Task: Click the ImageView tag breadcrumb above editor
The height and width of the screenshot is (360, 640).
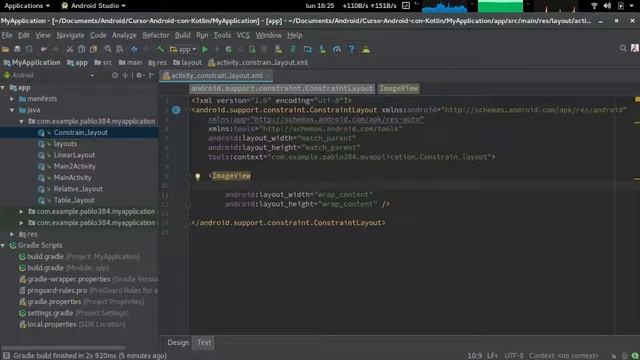Action: [x=398, y=89]
